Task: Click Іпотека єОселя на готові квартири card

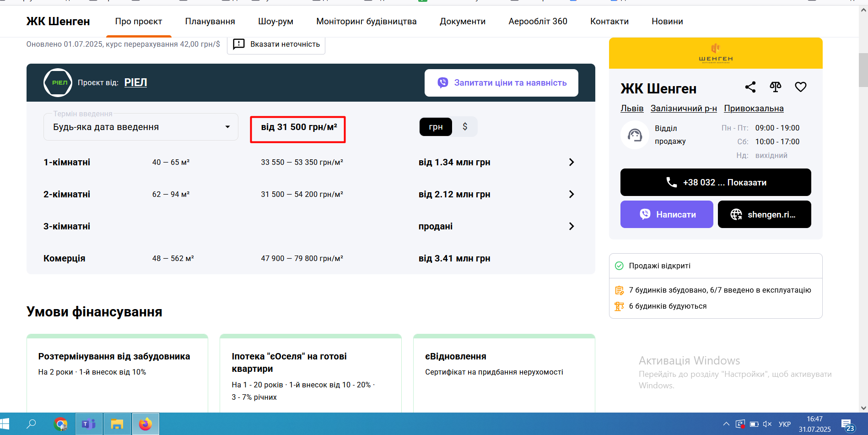Action: tap(311, 373)
